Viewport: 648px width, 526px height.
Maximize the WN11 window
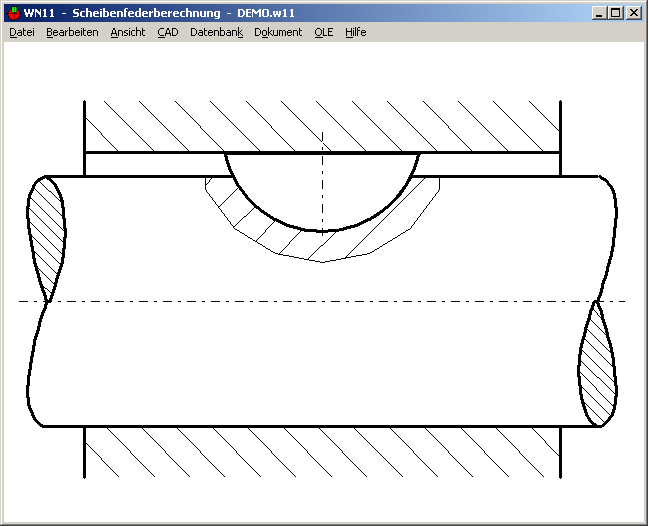(615, 13)
